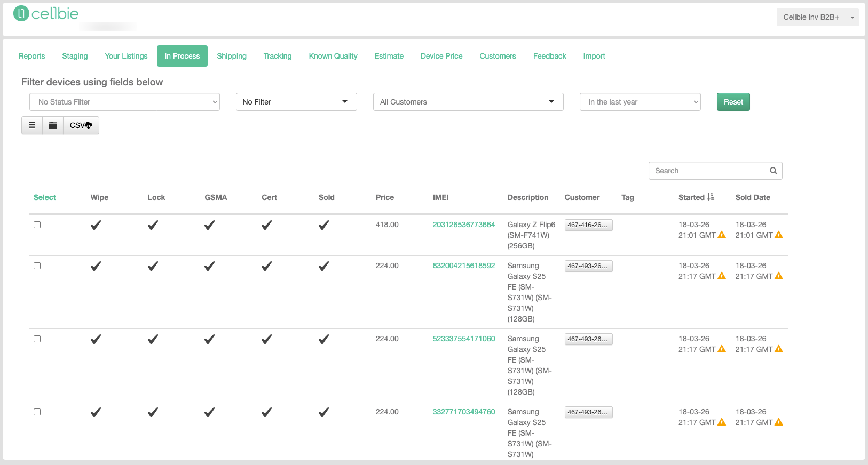Open the All Customers dropdown

coord(468,102)
